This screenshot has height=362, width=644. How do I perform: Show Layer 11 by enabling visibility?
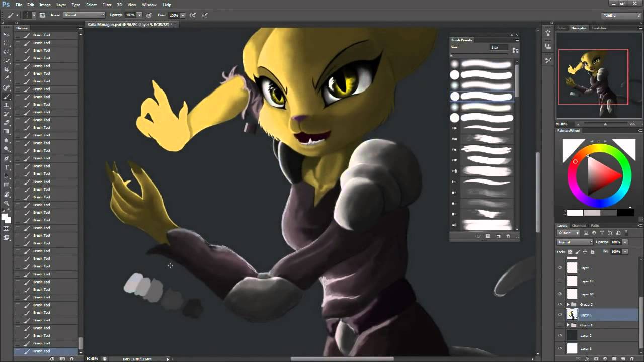(560, 281)
